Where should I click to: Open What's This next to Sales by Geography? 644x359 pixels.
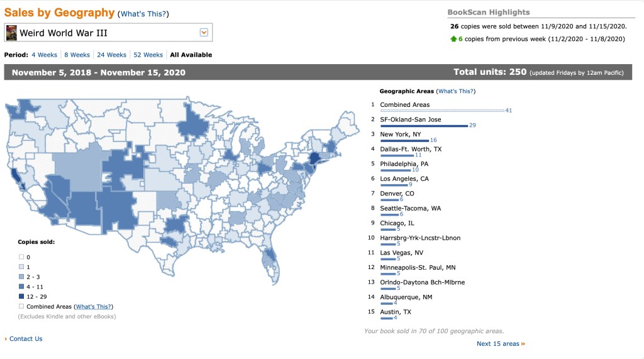pos(143,14)
